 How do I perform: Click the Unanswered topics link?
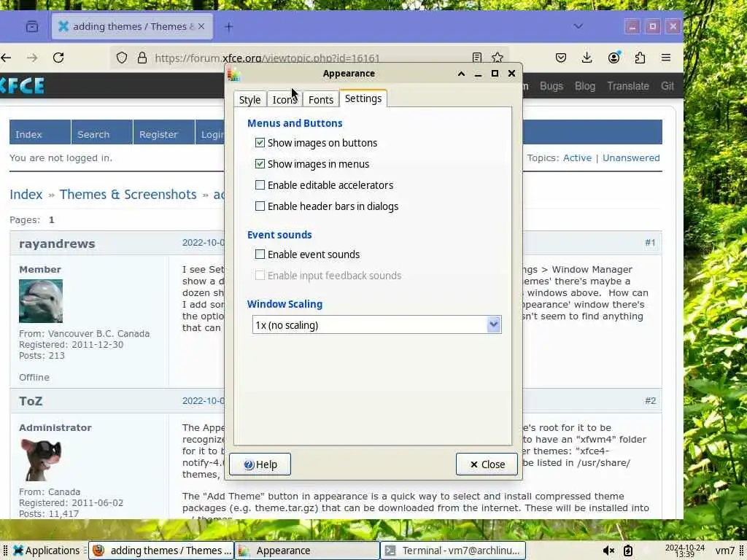coord(631,158)
